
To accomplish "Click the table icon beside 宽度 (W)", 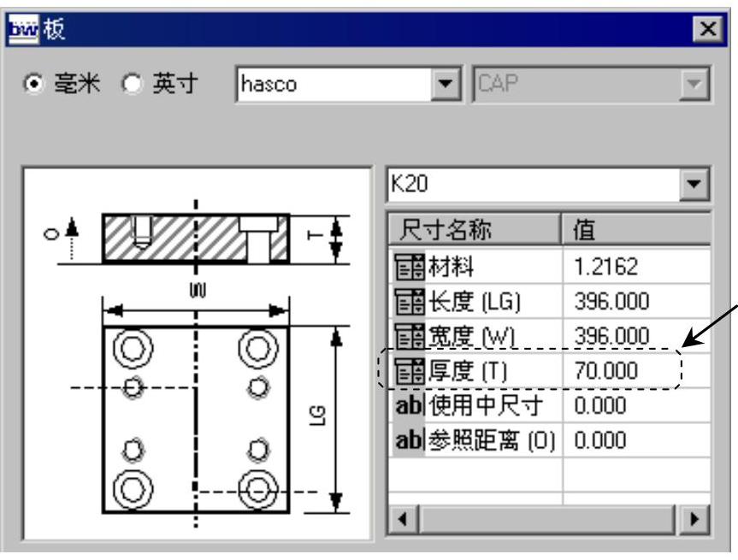I will point(409,336).
